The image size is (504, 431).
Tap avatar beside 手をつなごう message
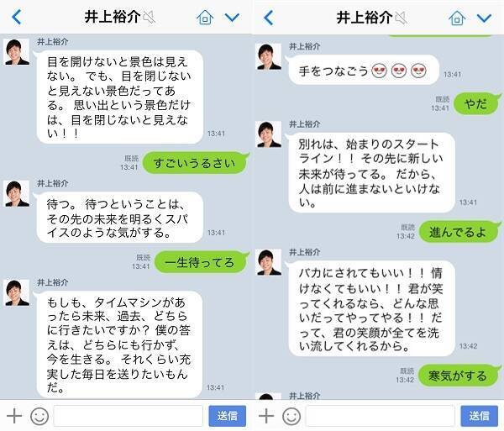coord(269,56)
